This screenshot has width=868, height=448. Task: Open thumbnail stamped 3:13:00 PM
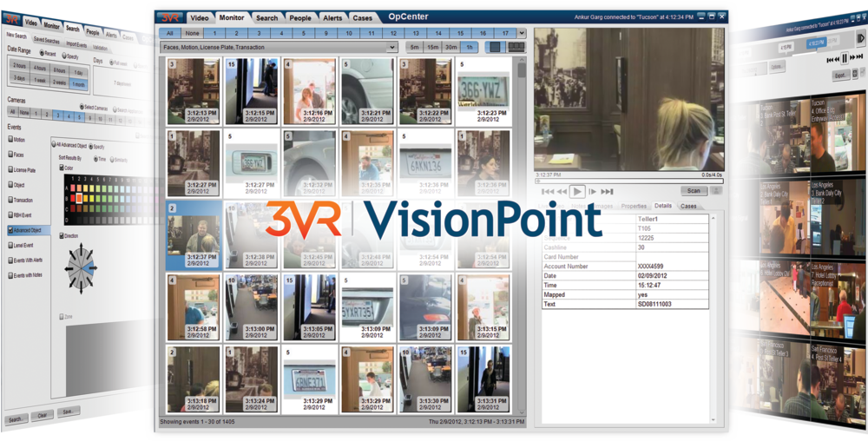click(252, 306)
